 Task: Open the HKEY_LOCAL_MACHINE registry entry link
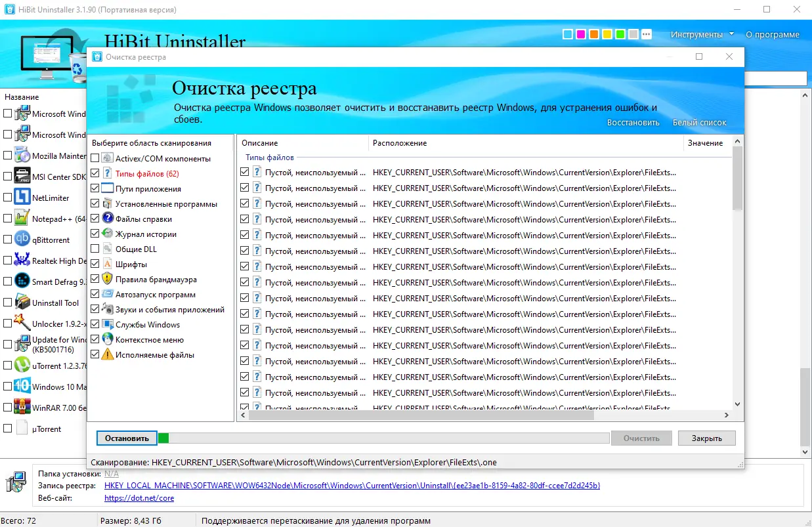(353, 486)
